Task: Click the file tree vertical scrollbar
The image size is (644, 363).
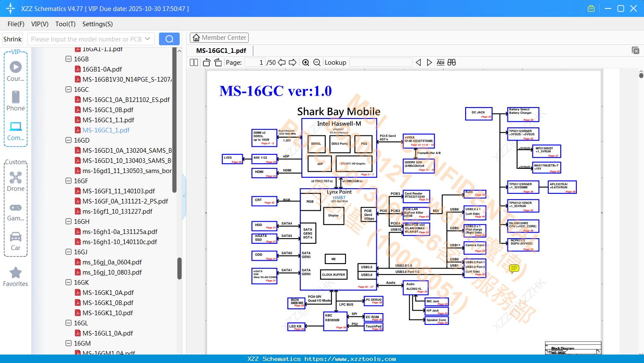Action: [179, 269]
